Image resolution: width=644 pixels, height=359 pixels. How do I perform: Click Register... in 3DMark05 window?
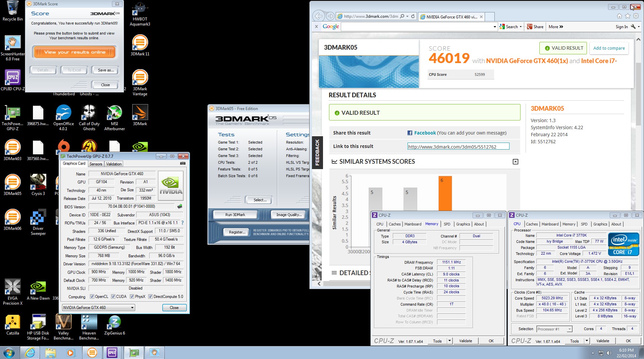(237, 232)
